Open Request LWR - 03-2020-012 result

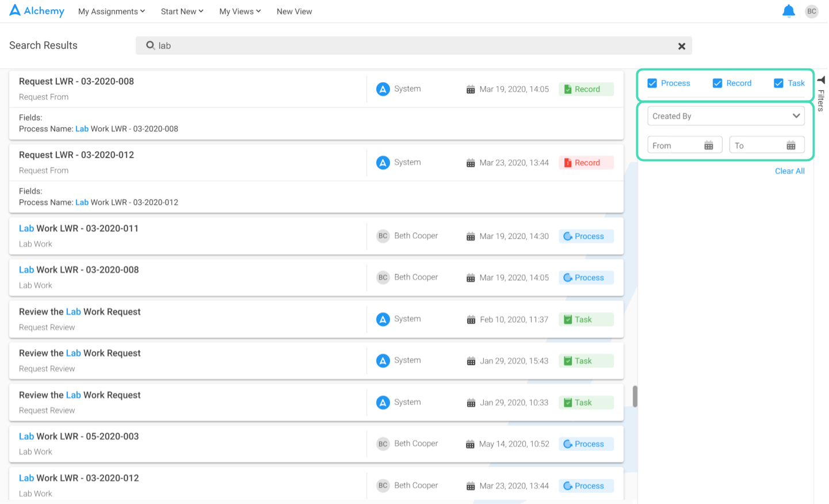[x=77, y=155]
